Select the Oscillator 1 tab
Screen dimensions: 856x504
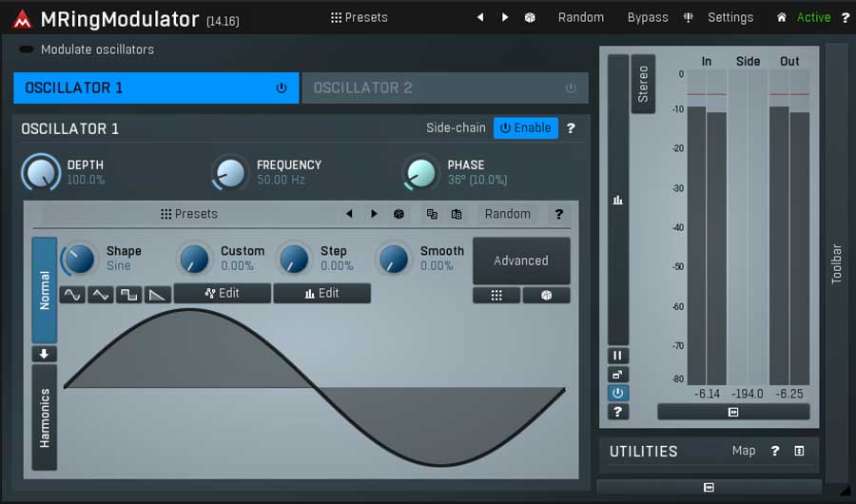(156, 87)
